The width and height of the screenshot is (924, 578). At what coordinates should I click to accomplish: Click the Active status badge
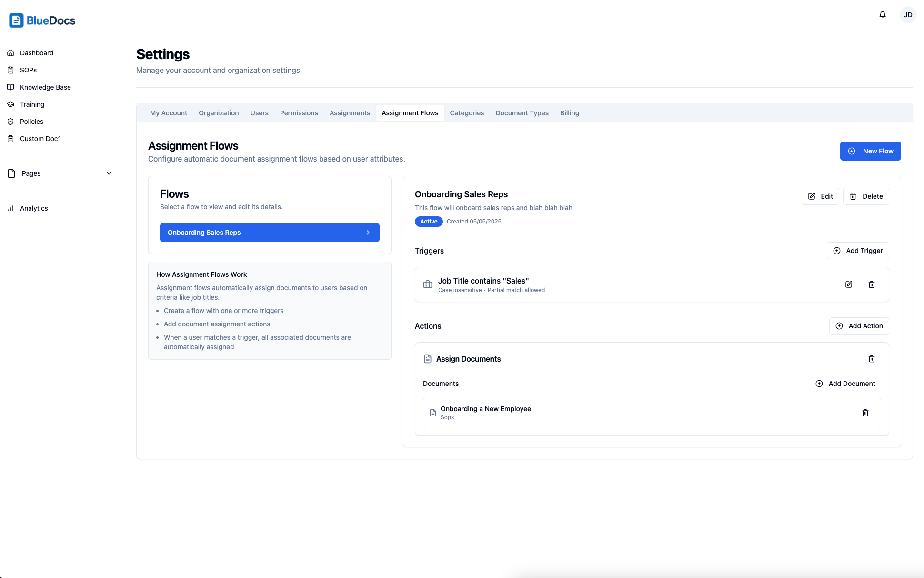428,222
